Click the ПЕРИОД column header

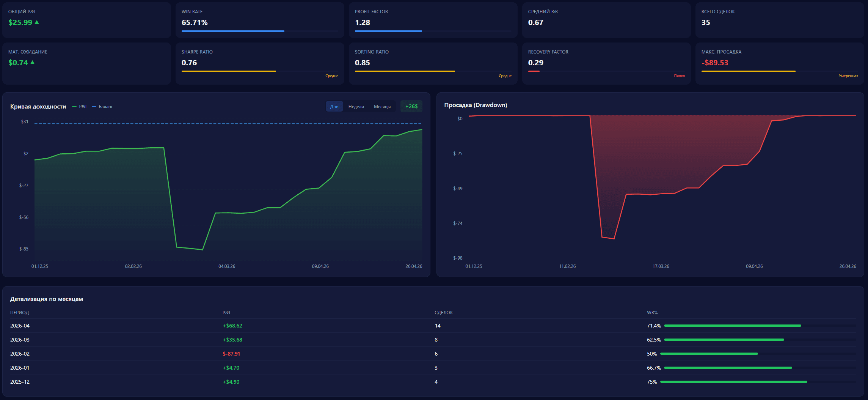(x=19, y=313)
